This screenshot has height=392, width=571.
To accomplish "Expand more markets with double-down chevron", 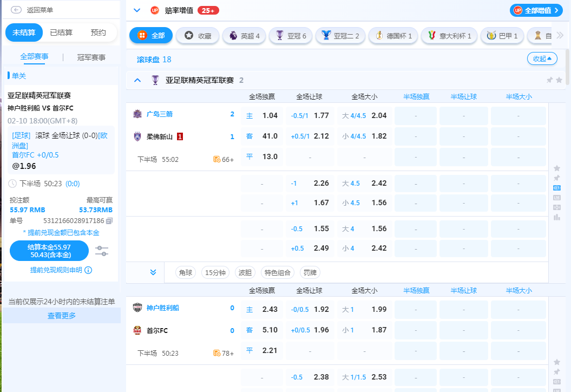I will tap(153, 272).
